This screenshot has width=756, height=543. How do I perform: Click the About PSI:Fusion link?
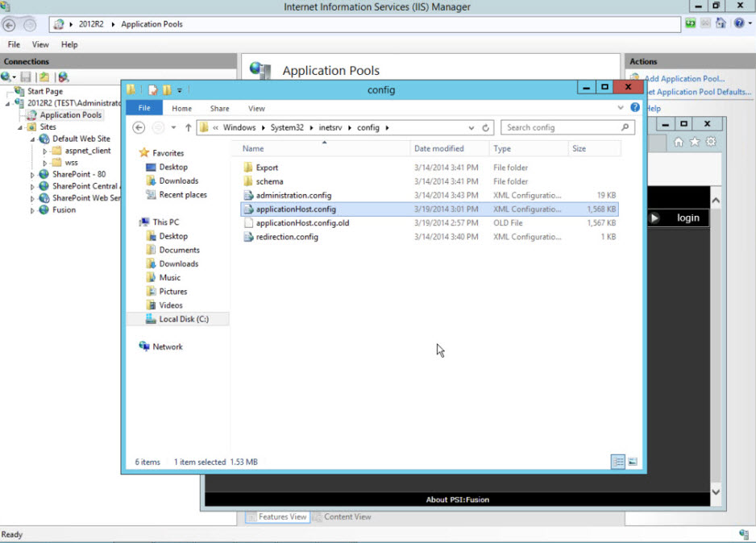pos(458,499)
